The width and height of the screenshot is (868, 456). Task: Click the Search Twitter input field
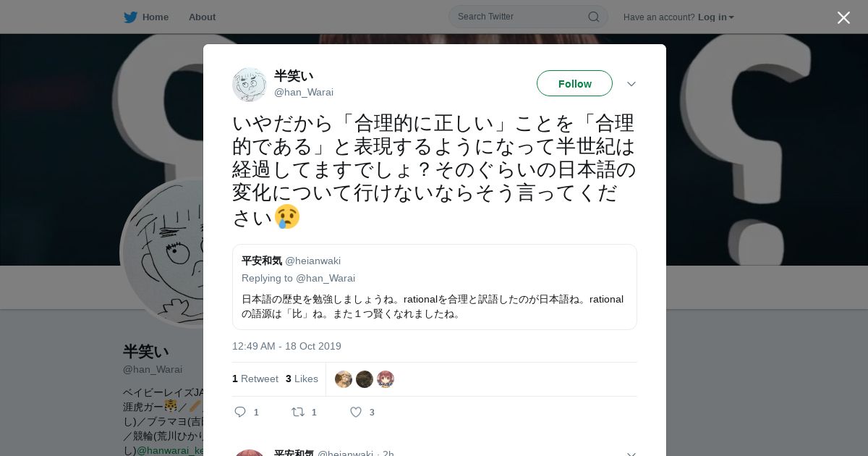click(x=528, y=17)
